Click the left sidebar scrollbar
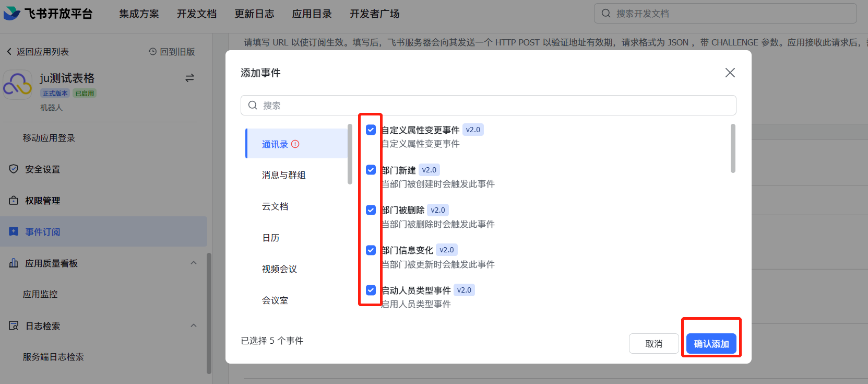 209,313
